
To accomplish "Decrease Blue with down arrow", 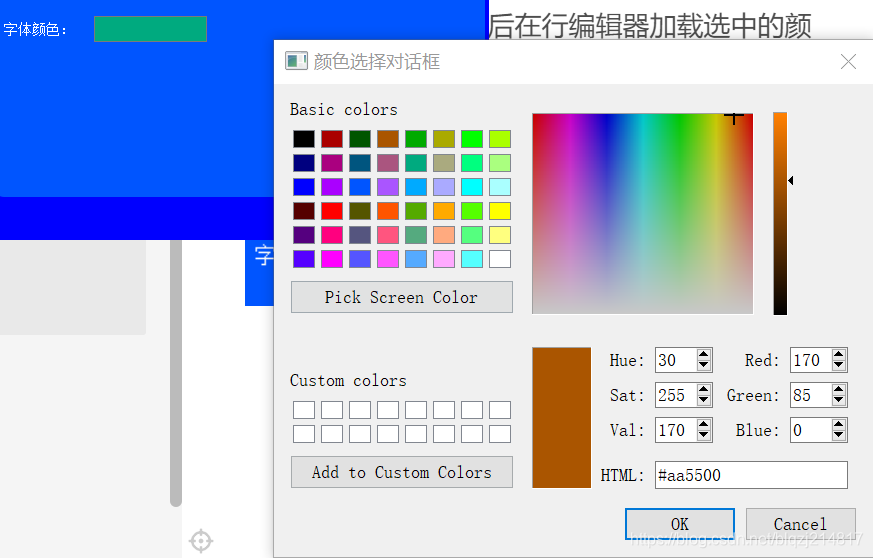I will (839, 436).
